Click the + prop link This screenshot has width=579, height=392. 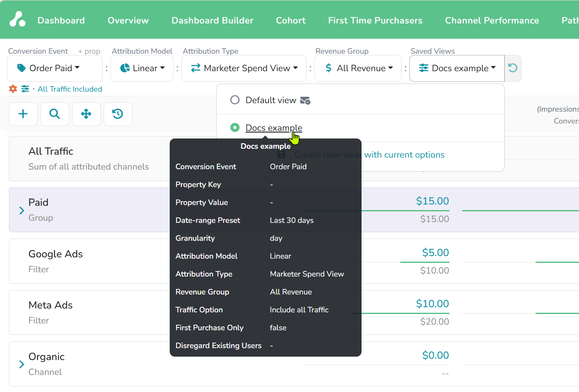click(89, 51)
